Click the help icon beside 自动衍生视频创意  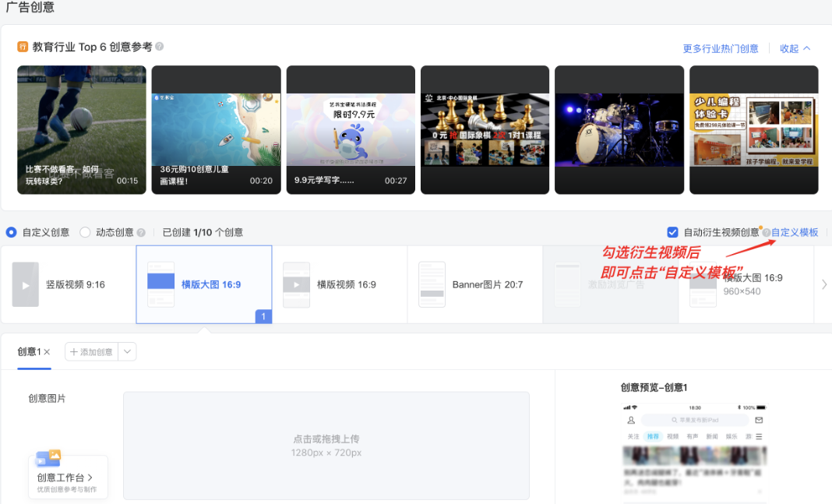coord(768,231)
